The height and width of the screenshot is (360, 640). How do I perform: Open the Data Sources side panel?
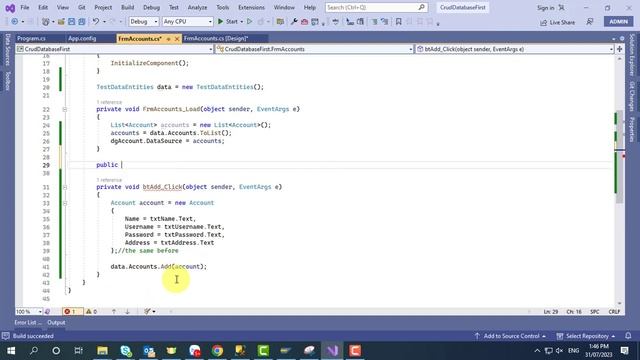(x=8, y=50)
